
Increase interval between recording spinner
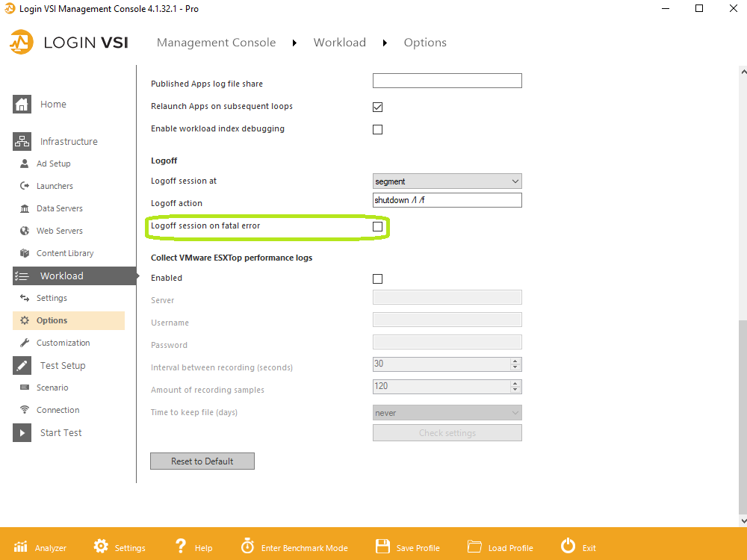pyautogui.click(x=515, y=361)
